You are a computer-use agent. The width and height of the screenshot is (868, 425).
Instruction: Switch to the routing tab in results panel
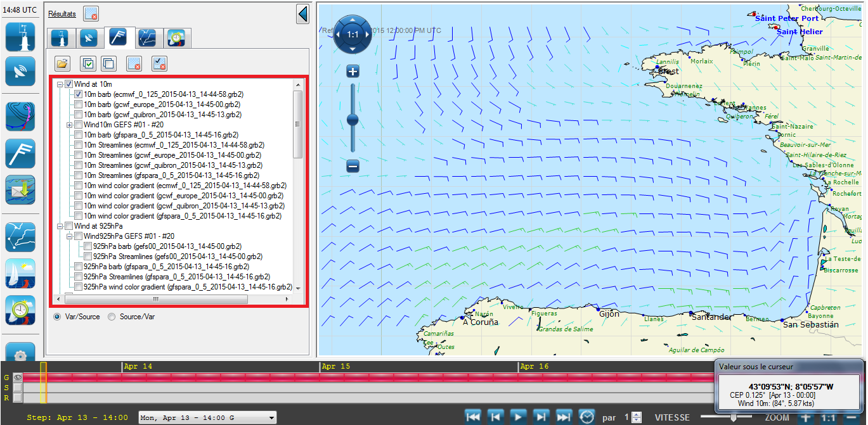tap(147, 39)
